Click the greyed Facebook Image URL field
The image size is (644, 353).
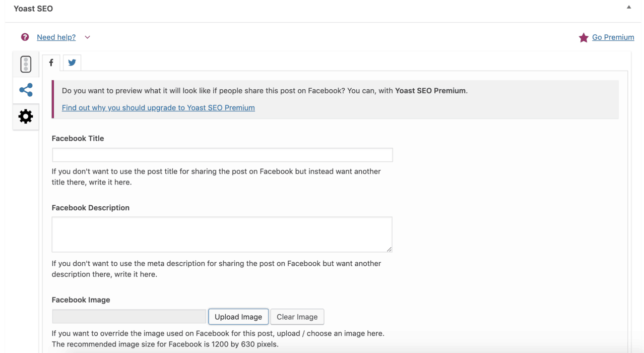point(129,317)
